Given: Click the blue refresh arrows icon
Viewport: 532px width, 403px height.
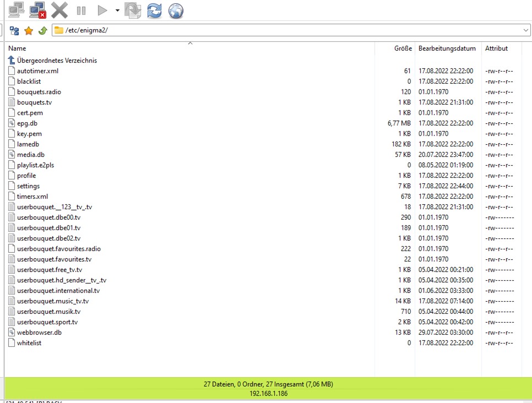Looking at the screenshot, I should click(154, 10).
